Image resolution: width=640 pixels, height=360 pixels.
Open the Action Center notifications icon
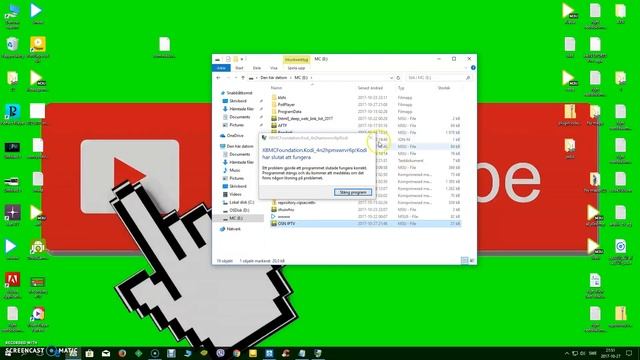629,353
